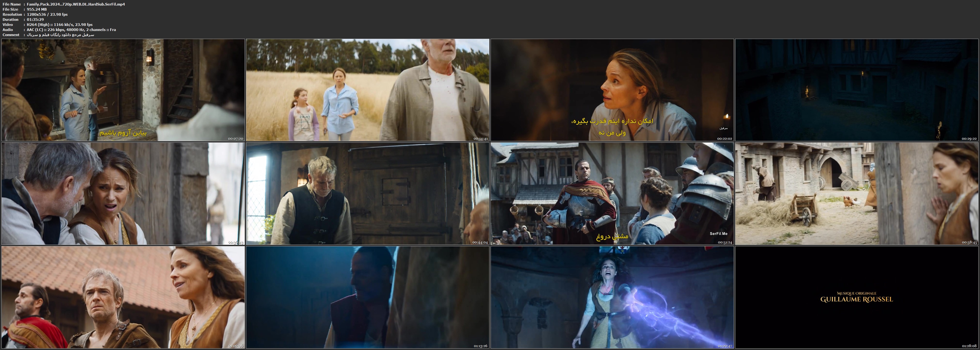Screen dimensions: 980x350
Task: Click the red roof thumbnail, first in bottom row
Action: (123, 297)
